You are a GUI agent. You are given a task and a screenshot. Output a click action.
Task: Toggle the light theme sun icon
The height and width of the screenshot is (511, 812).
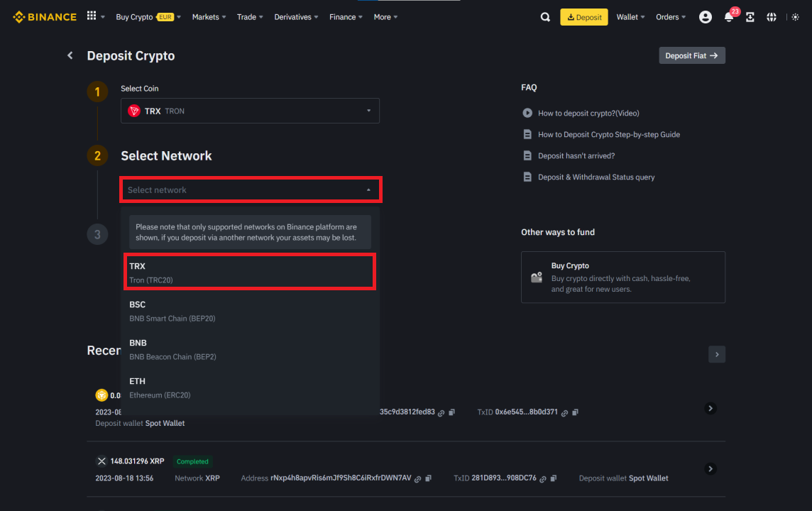pyautogui.click(x=796, y=17)
